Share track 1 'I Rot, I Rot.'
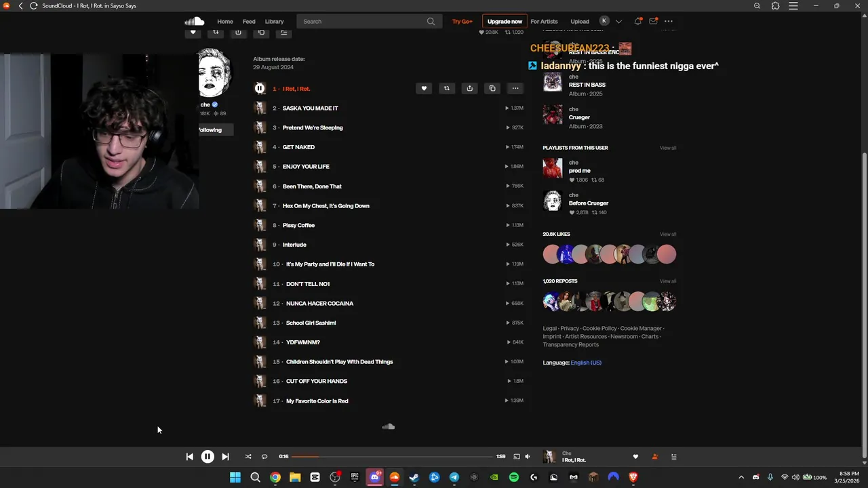868x488 pixels. (x=469, y=88)
